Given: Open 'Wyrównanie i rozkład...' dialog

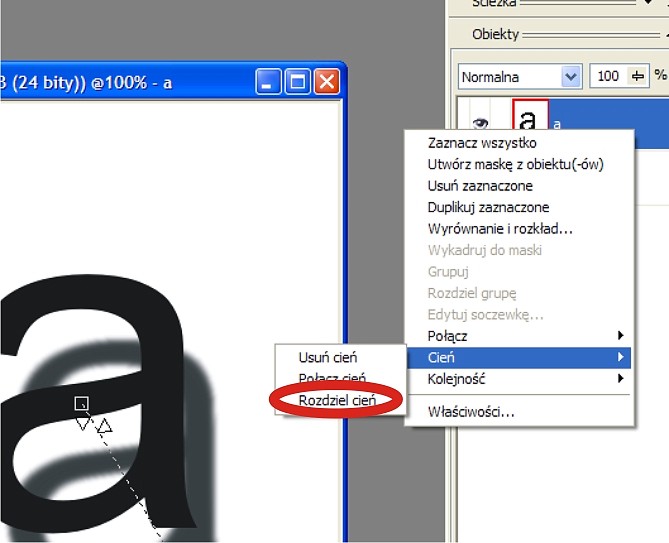Looking at the screenshot, I should [500, 229].
